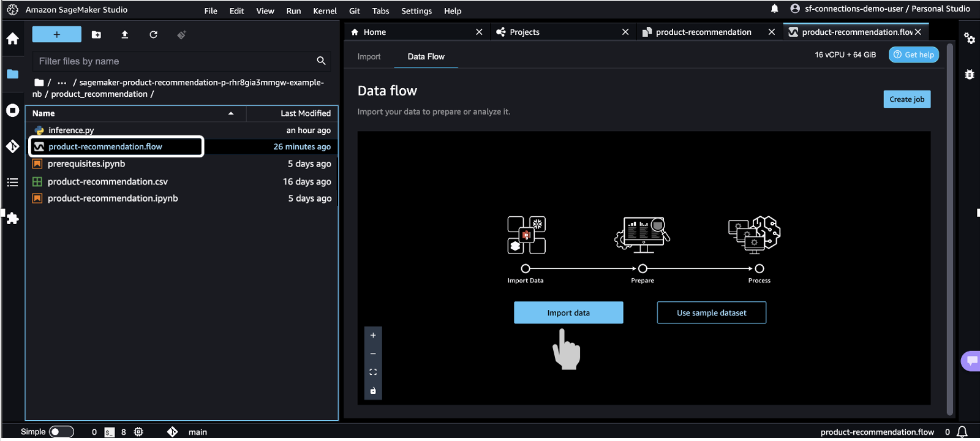Viewport: 980px width, 441px height.
Task: Toggle the Simple interface mode switch
Action: pyautogui.click(x=61, y=432)
